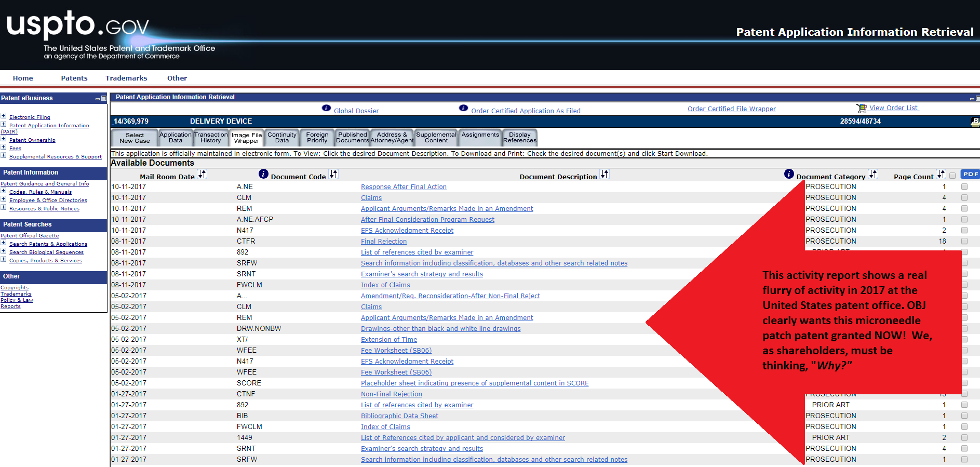Check the box for Bibliographic Data Sheet row

click(x=964, y=416)
